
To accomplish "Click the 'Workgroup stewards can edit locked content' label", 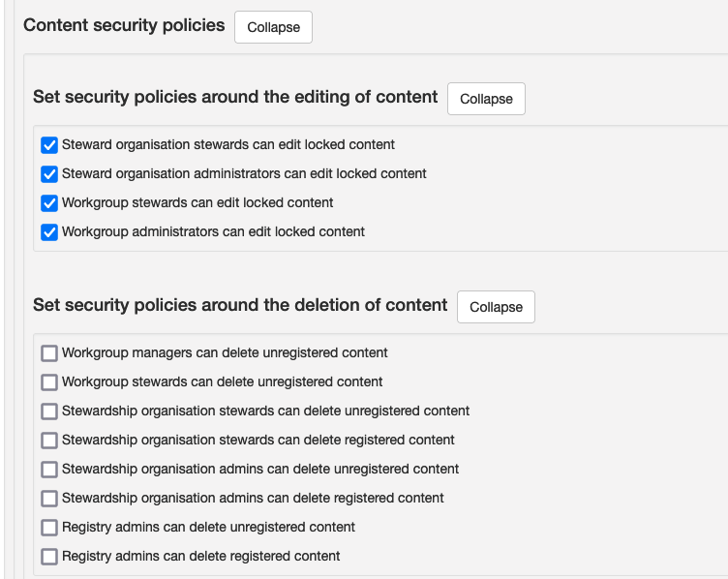I will 197,203.
